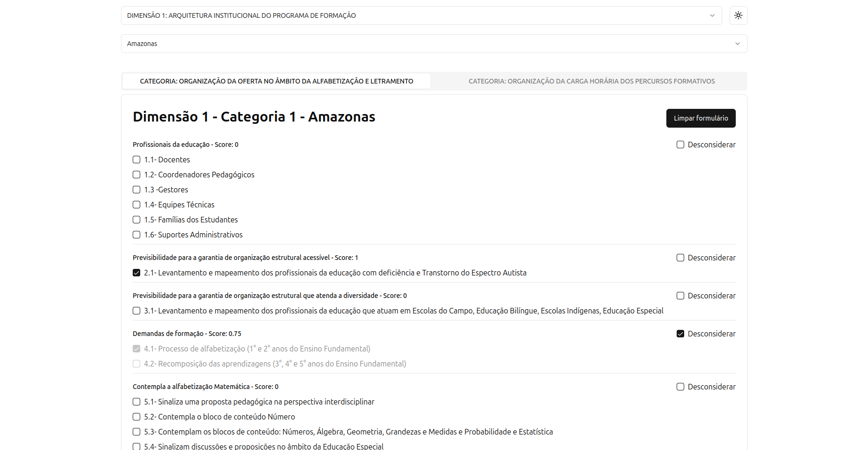Open the Dimensão 1 dropdown selector

click(x=421, y=15)
